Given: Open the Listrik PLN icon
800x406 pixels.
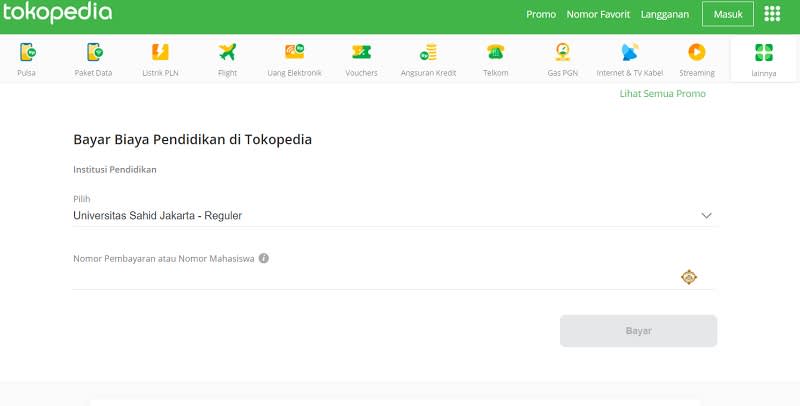Looking at the screenshot, I should coord(161,53).
